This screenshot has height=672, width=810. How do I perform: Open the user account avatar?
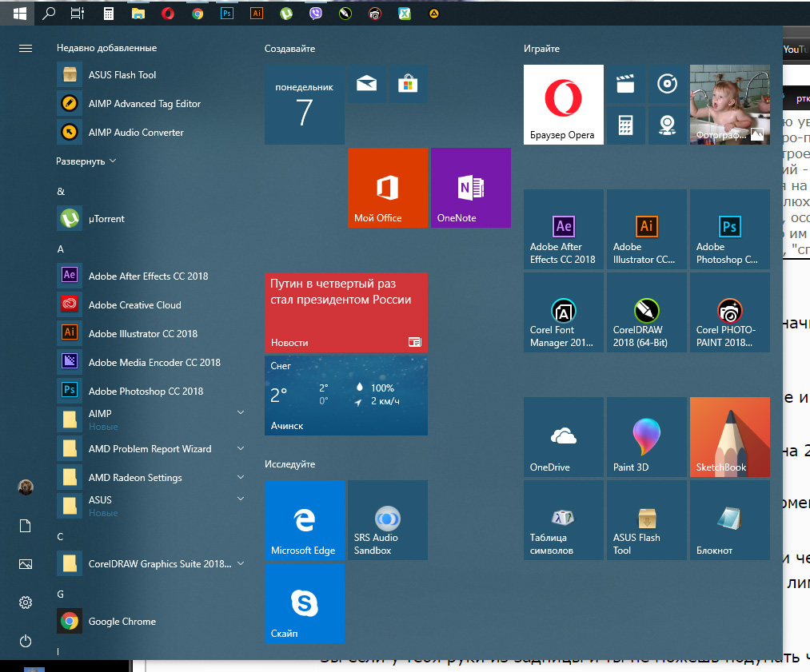coord(26,487)
